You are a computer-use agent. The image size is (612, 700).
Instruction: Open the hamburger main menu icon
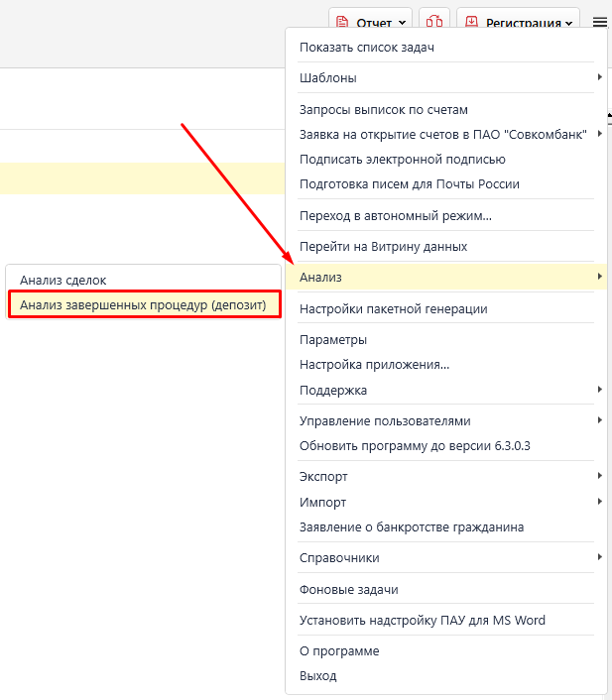click(599, 22)
